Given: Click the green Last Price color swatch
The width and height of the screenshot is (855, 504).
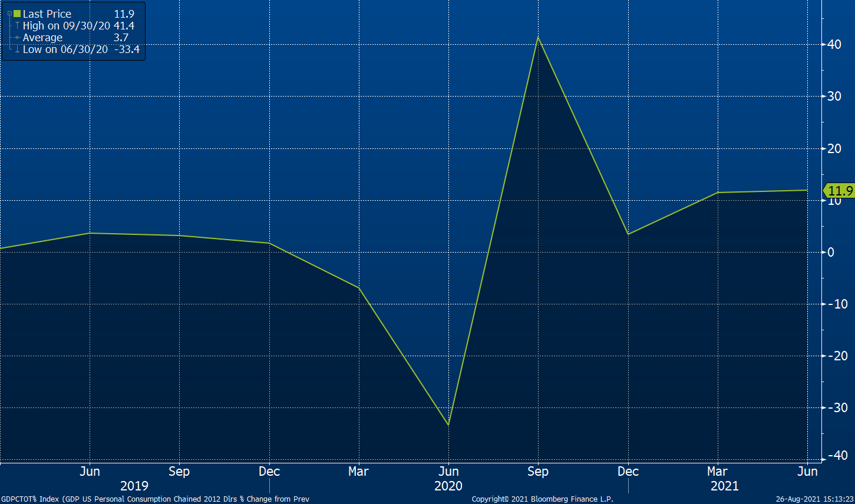Looking at the screenshot, I should click(17, 14).
